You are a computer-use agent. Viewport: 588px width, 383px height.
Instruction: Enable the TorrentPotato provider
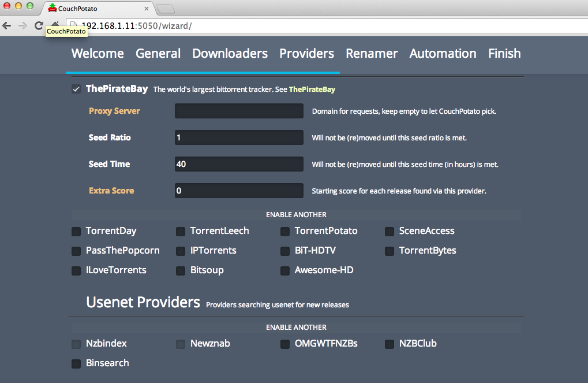[285, 231]
